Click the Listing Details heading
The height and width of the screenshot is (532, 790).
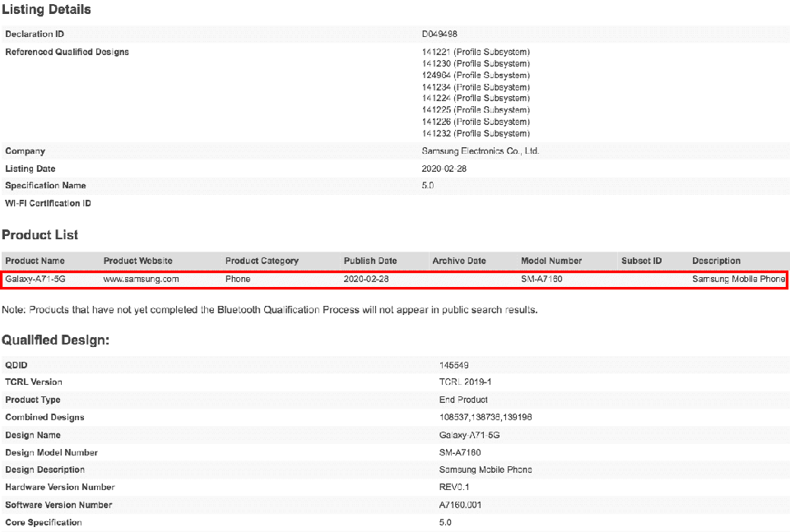click(46, 10)
